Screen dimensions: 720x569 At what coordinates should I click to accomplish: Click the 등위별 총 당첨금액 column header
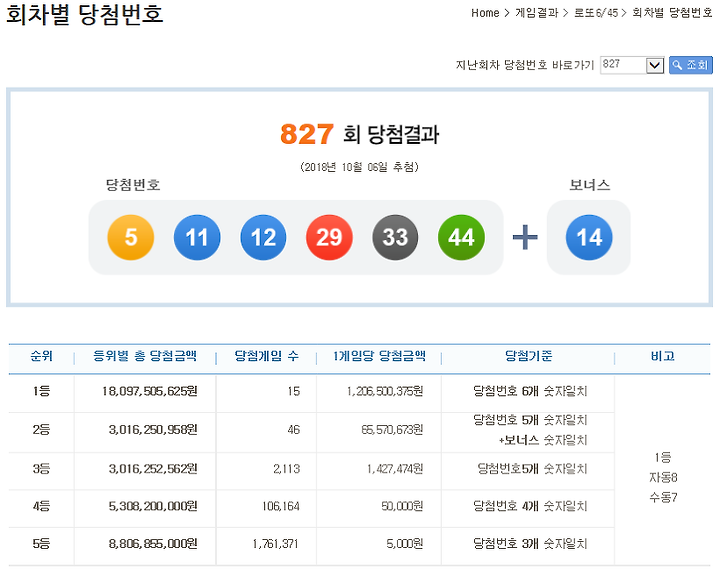pyautogui.click(x=145, y=356)
